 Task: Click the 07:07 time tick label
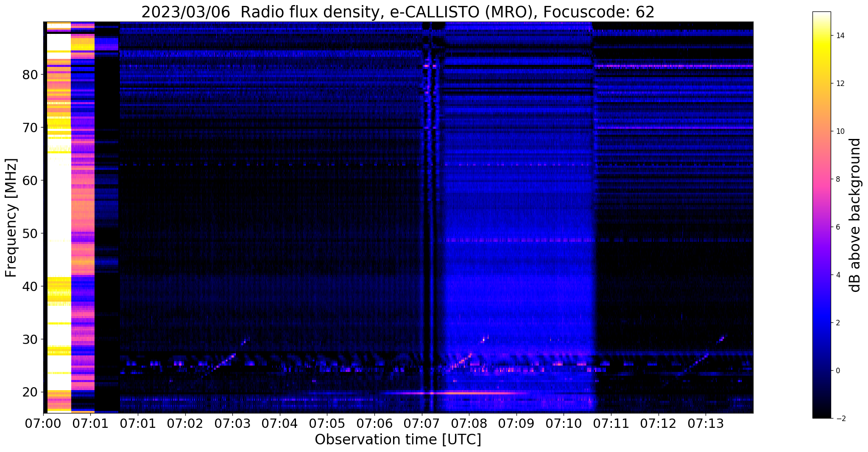tap(421, 423)
